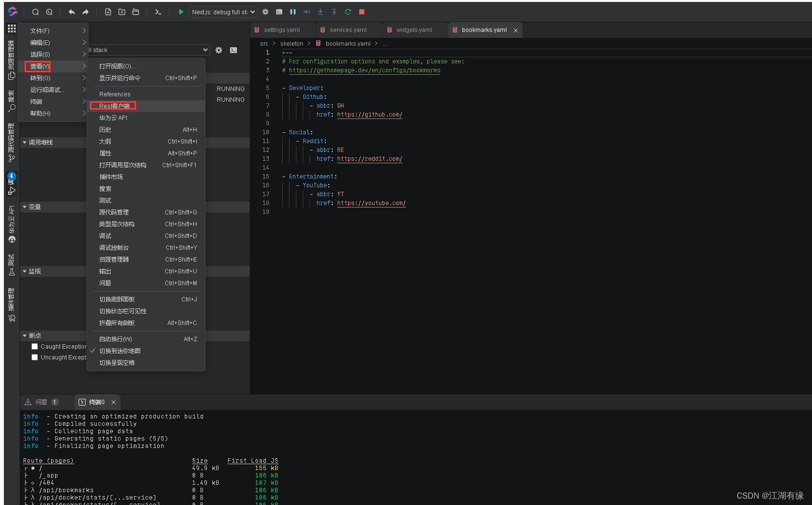
Task: Collapse the 监视 watch section
Action: (25, 271)
